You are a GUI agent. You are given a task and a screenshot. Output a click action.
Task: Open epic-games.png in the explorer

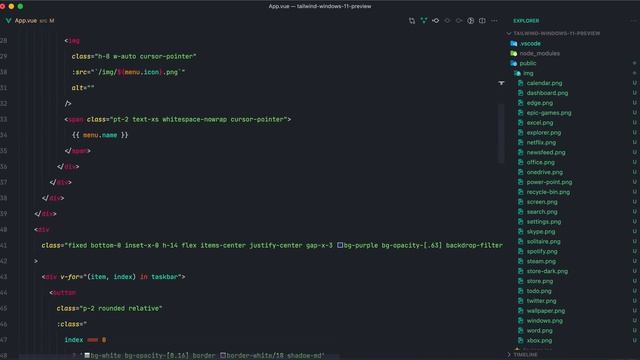point(549,113)
